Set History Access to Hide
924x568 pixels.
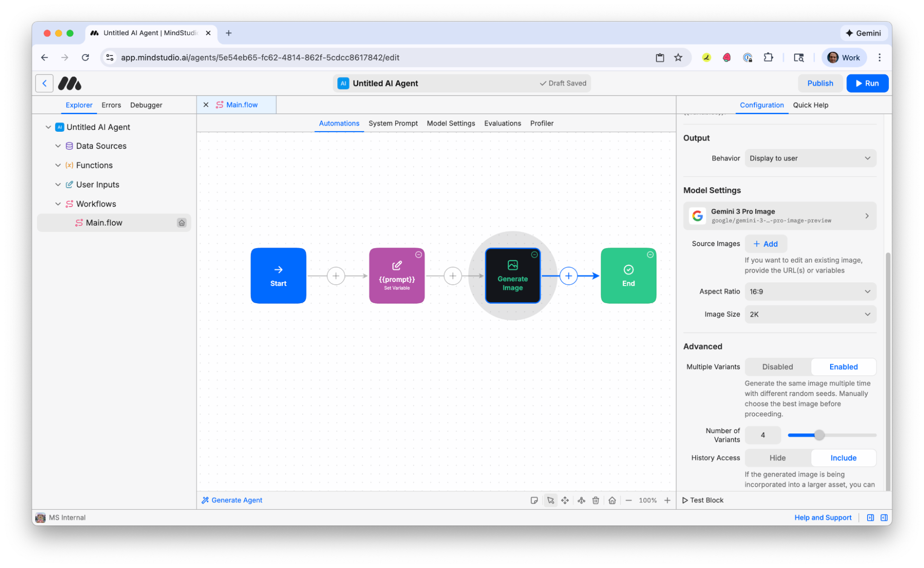click(x=777, y=458)
